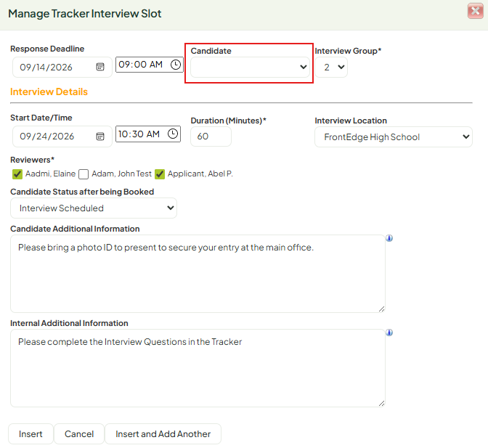Open clock picker for 09:00 AM time
The width and height of the screenshot is (488, 448).
[x=176, y=65]
